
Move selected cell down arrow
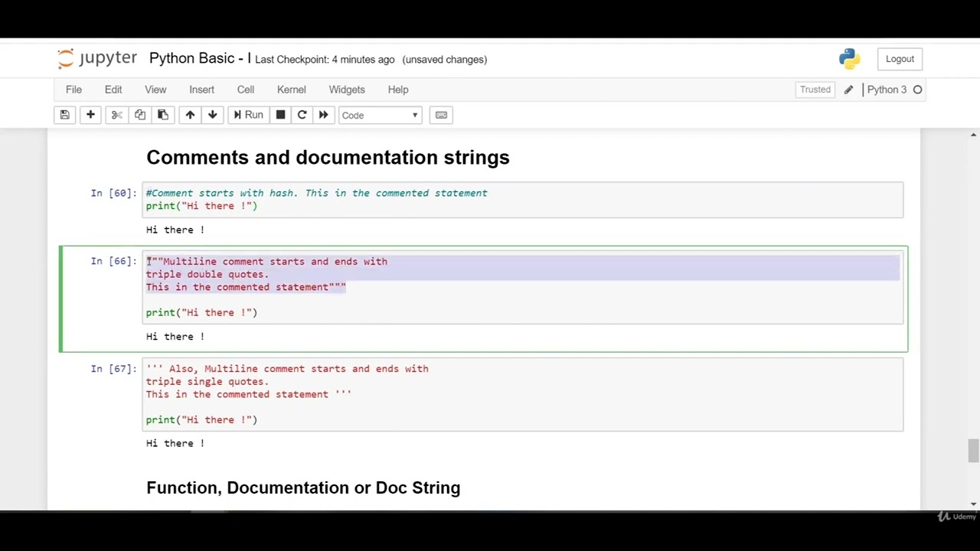[212, 115]
